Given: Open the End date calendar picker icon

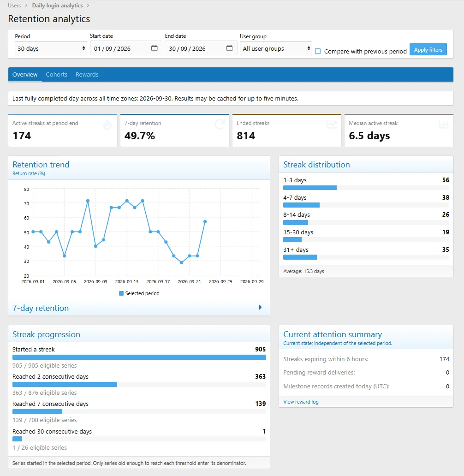Looking at the screenshot, I should 229,48.
